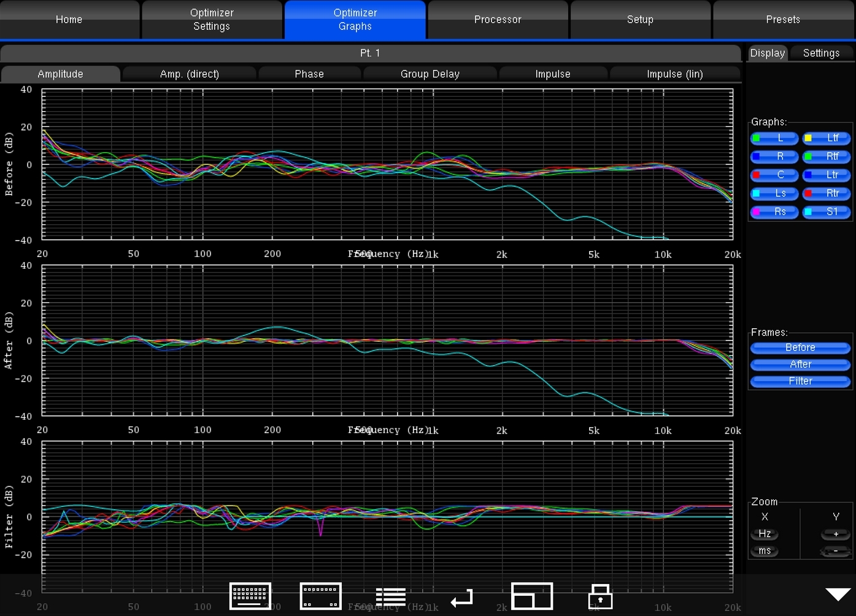Toggle the Rtf channel graph
The image size is (856, 616).
coord(827,156)
